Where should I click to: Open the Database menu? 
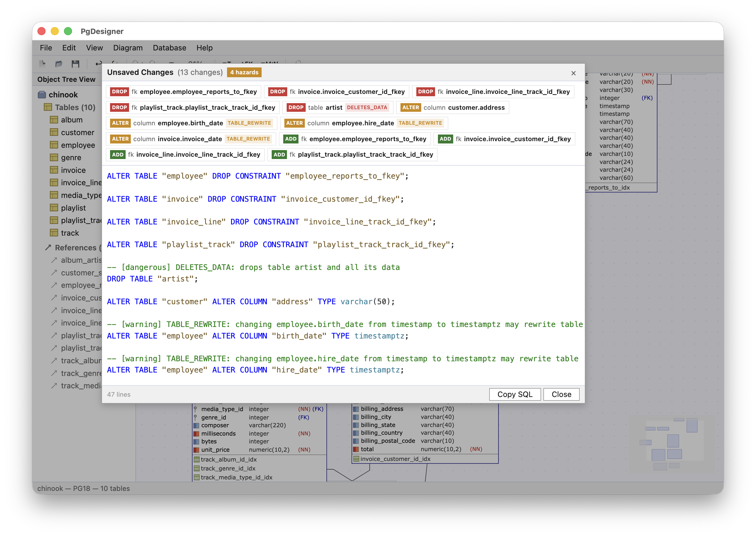169,48
